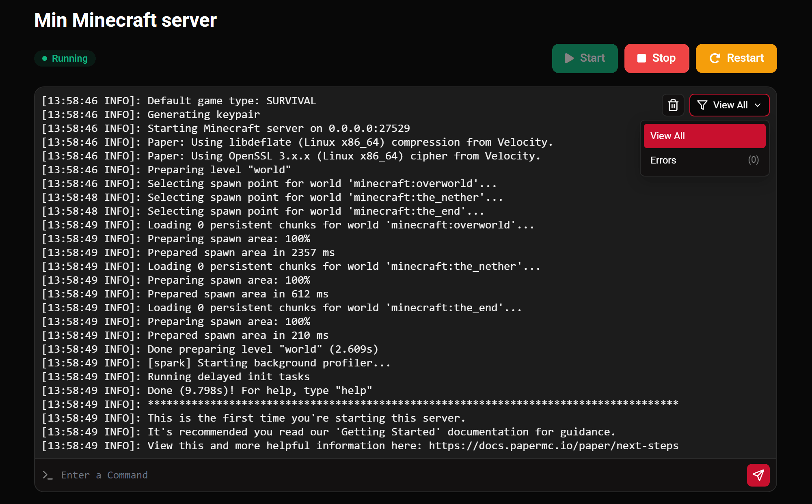Click the docs.papermc.io next-steps URL
812x504 pixels.
point(553,446)
